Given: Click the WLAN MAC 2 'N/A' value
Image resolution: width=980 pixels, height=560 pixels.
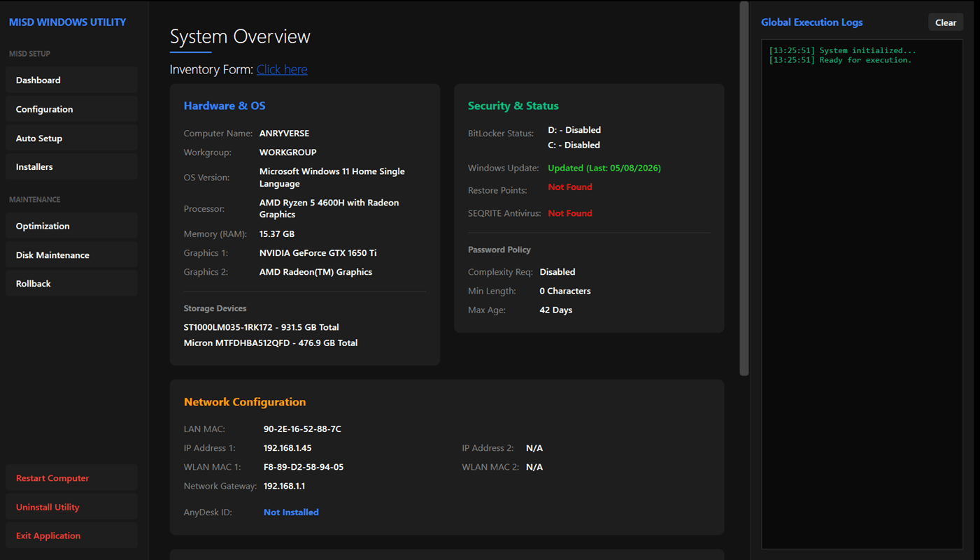Looking at the screenshot, I should 534,467.
